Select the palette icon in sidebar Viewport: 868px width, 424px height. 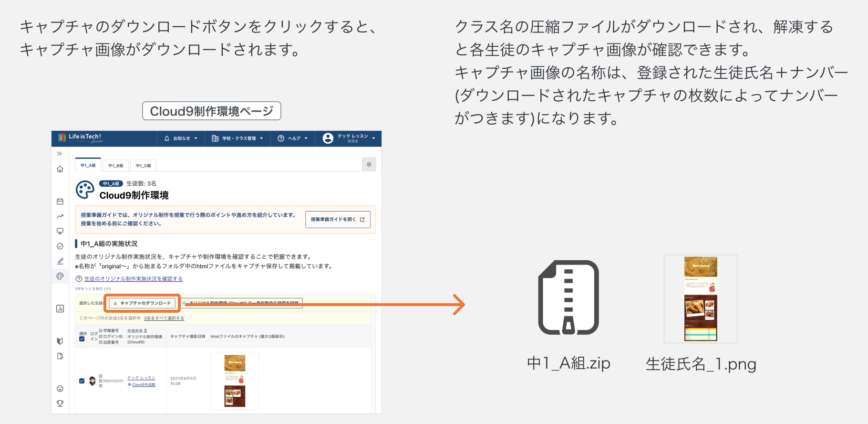[60, 276]
